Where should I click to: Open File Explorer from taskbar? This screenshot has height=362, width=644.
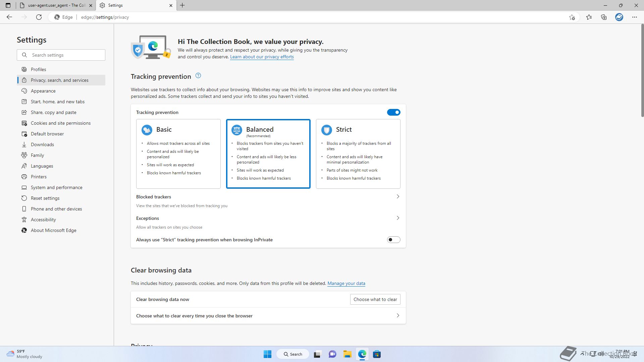point(347,354)
